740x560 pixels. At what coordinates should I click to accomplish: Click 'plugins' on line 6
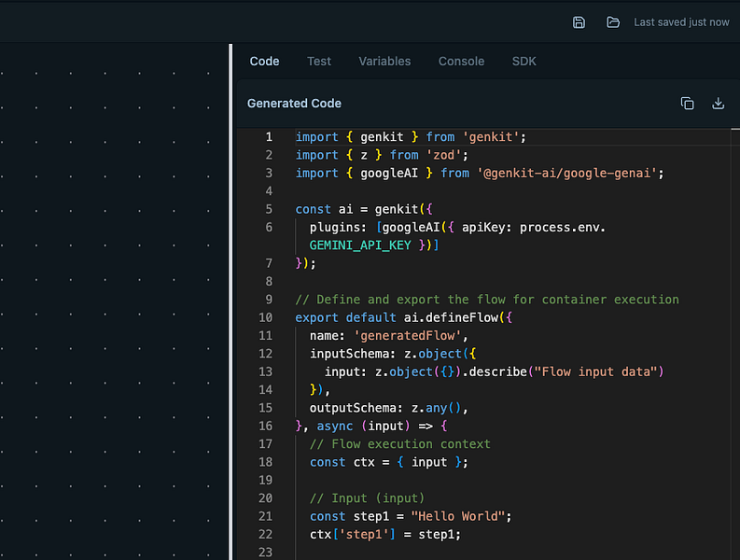[x=335, y=228]
